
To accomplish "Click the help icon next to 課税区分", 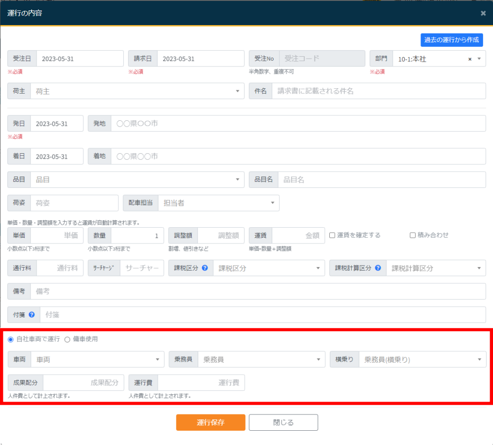I will [205, 268].
